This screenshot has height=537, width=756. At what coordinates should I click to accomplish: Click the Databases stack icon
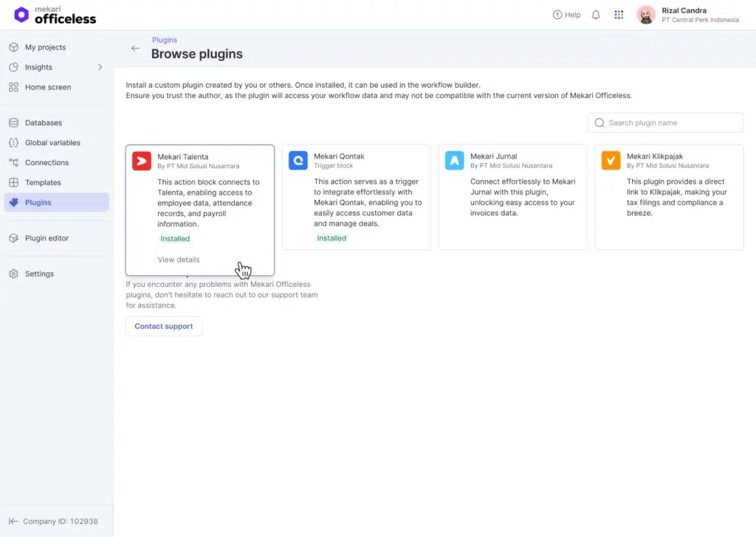tap(13, 122)
